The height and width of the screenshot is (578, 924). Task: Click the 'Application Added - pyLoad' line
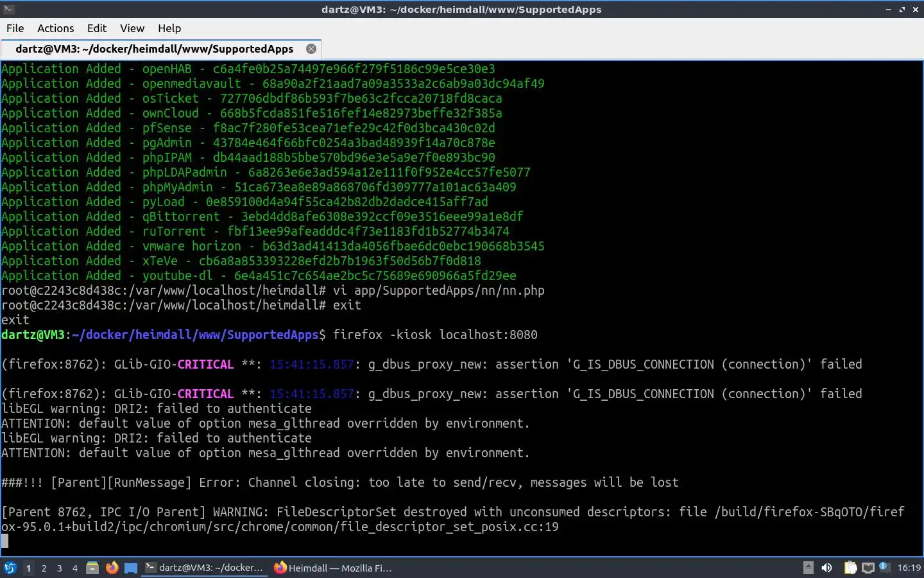(244, 202)
